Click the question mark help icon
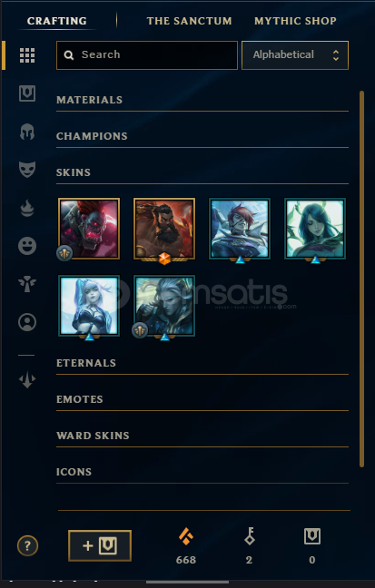Image resolution: width=375 pixels, height=588 pixels. (27, 545)
